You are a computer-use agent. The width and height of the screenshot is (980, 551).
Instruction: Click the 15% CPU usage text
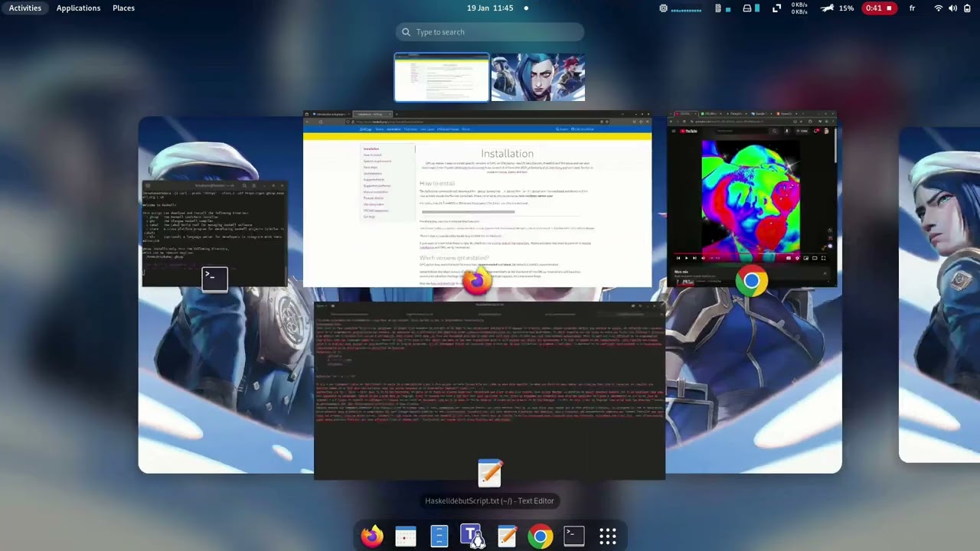click(847, 8)
